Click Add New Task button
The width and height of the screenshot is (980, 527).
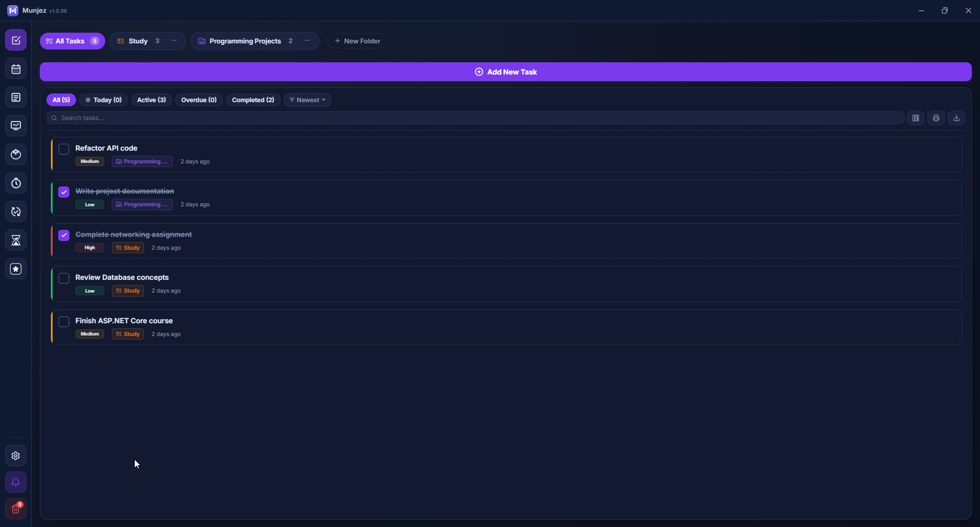(x=506, y=72)
